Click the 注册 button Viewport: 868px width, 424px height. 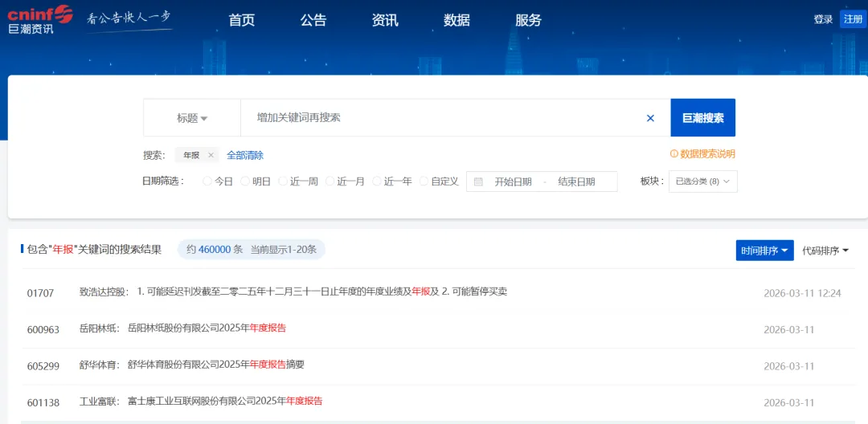point(853,19)
